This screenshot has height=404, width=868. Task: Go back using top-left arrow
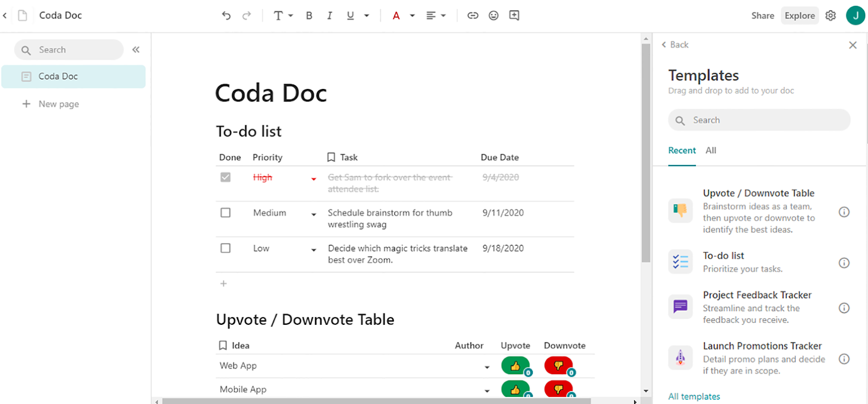point(5,16)
